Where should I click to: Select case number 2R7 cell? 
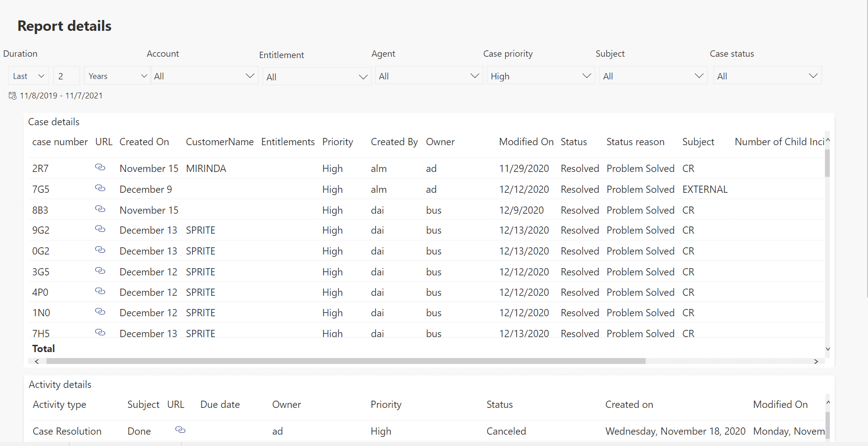pos(40,169)
